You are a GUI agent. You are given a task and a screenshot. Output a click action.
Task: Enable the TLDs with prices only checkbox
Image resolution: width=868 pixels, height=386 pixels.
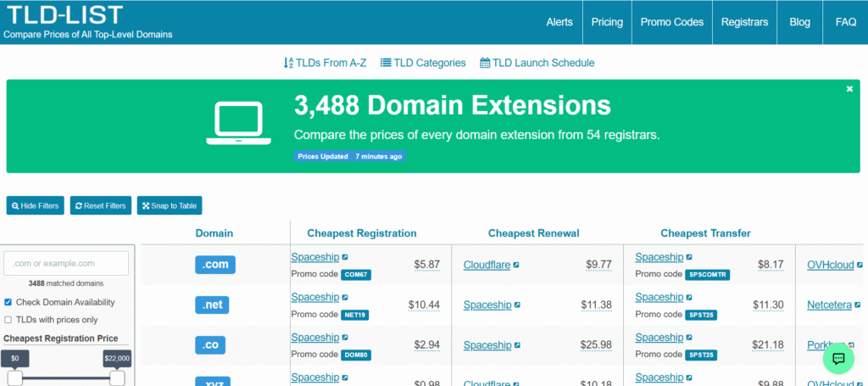(8, 320)
